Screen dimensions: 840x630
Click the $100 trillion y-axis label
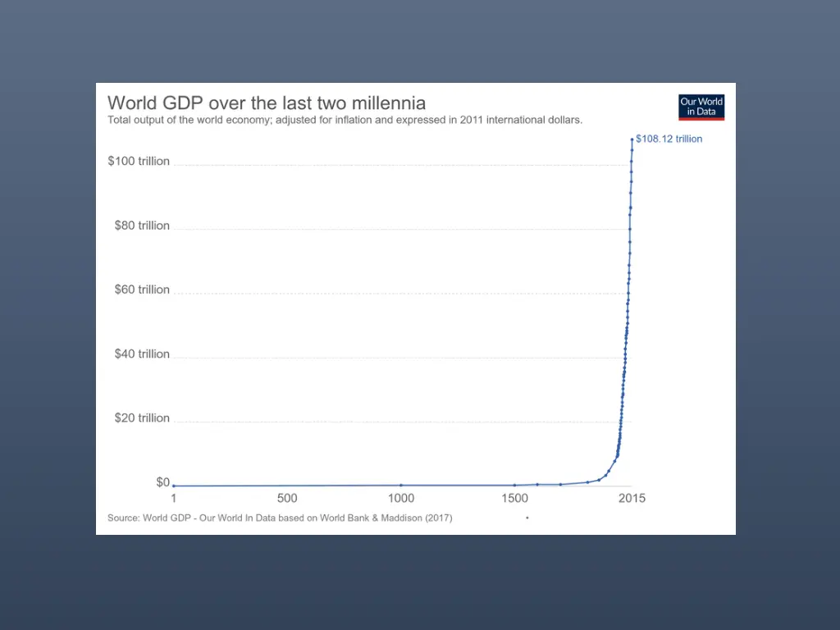[x=139, y=162]
